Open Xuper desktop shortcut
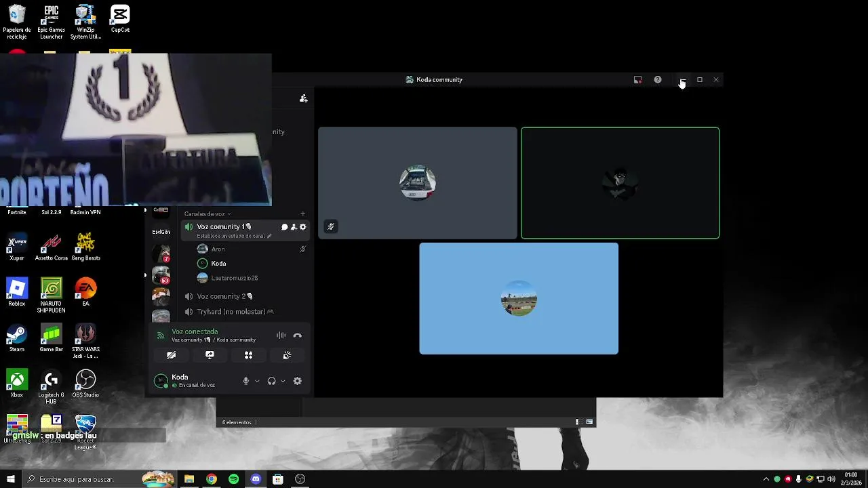Screen dimensions: 868x488 click(17, 247)
